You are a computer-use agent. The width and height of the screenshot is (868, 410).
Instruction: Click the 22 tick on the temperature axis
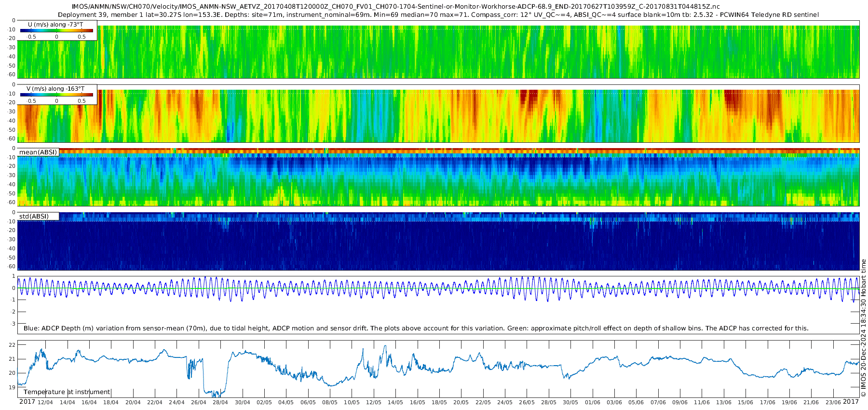(x=12, y=345)
